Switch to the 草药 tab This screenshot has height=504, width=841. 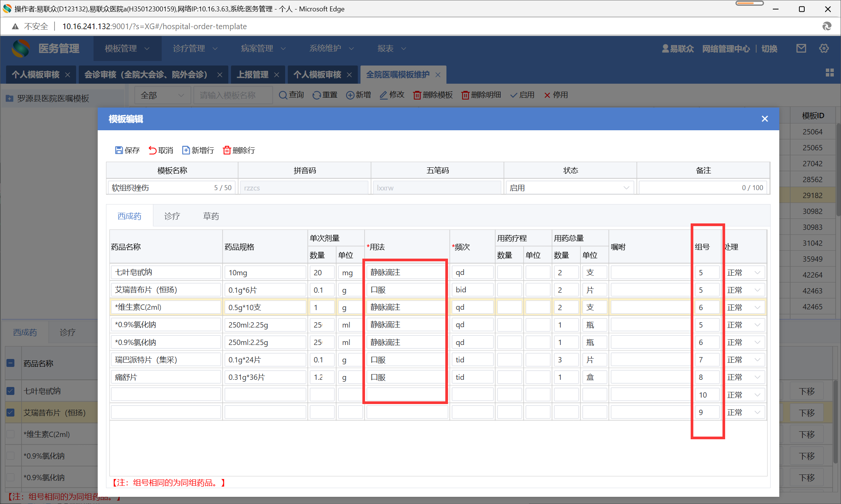click(x=211, y=216)
